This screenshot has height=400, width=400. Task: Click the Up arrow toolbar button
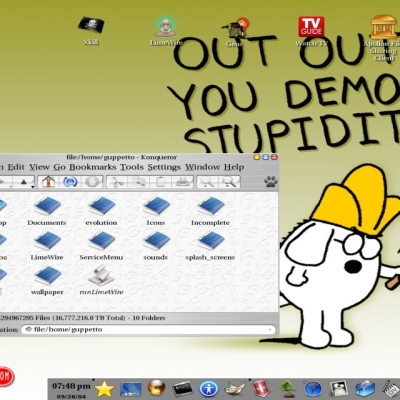pyautogui.click(x=24, y=182)
